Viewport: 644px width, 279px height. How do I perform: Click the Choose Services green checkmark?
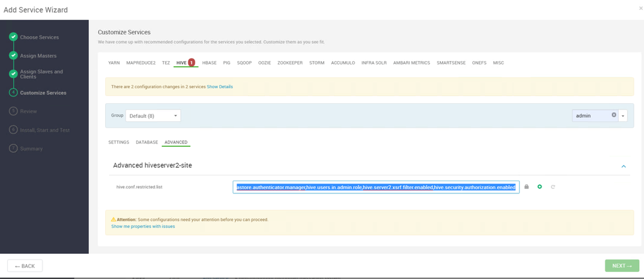tap(13, 37)
